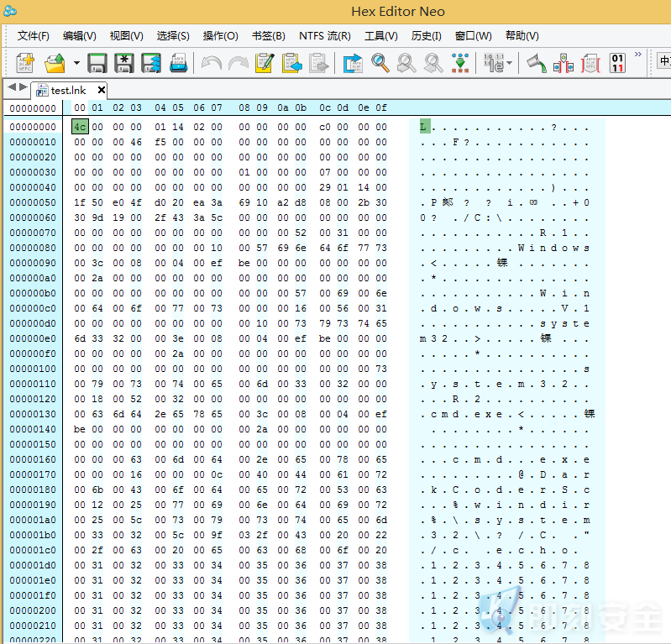
Task: Click hex byte 9d in row 00000060
Action: coord(97,217)
